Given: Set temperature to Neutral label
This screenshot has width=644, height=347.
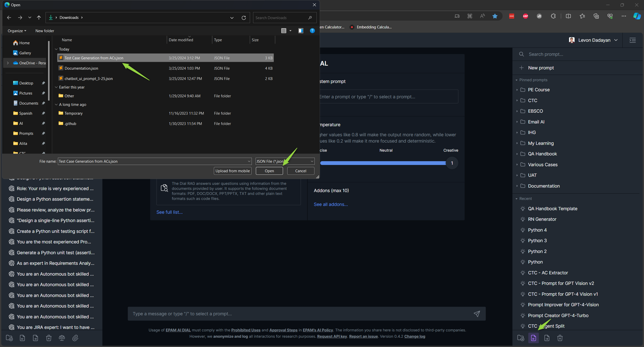Looking at the screenshot, I should click(386, 150).
